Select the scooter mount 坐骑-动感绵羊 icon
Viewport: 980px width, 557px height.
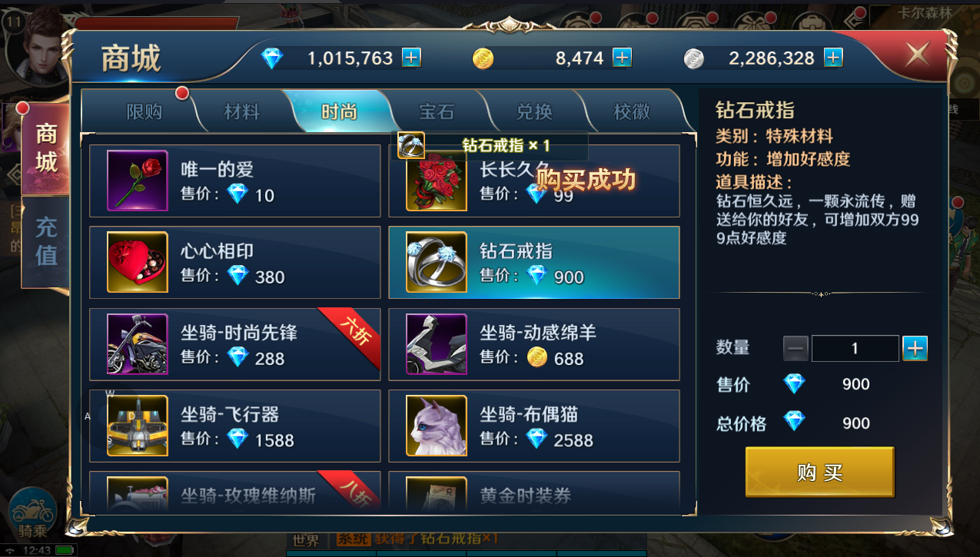(437, 344)
